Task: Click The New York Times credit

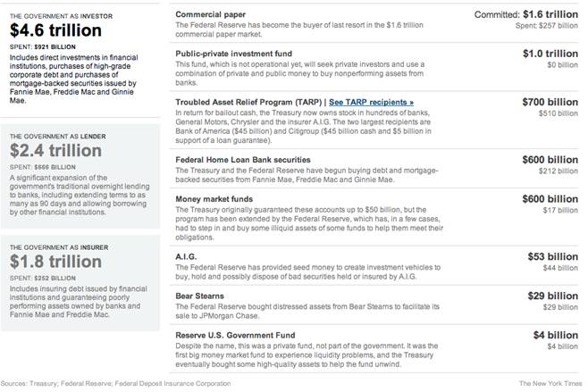Action: pyautogui.click(x=550, y=383)
